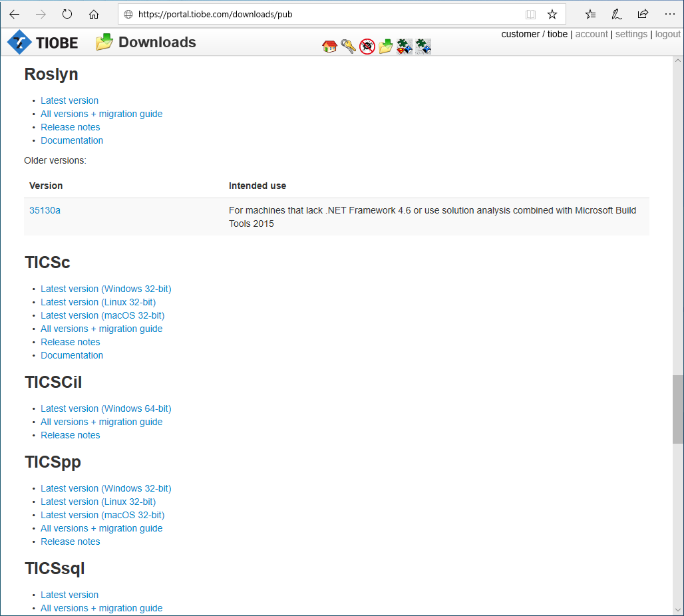684x616 pixels.
Task: Open the browser share icon
Action: tap(643, 15)
